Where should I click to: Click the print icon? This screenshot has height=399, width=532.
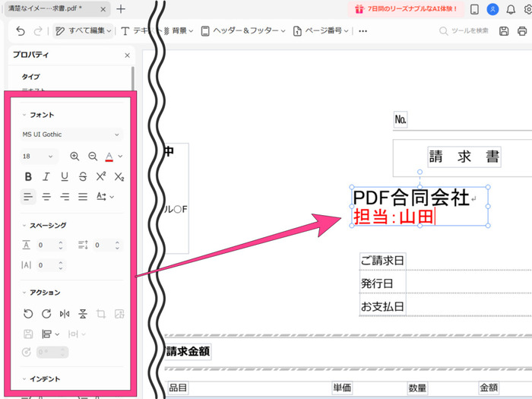522,31
